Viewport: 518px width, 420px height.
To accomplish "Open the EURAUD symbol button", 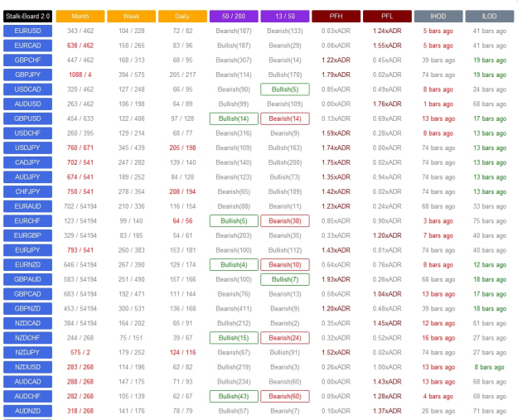I will coord(27,206).
